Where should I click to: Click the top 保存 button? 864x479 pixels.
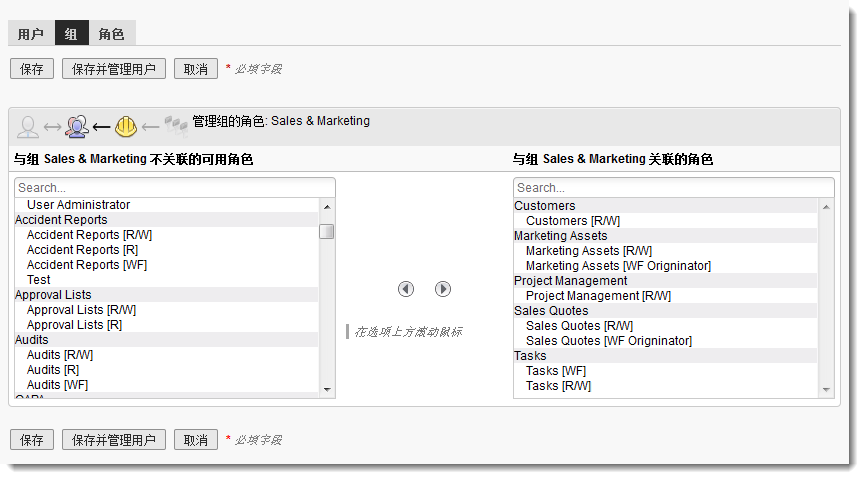pos(32,69)
